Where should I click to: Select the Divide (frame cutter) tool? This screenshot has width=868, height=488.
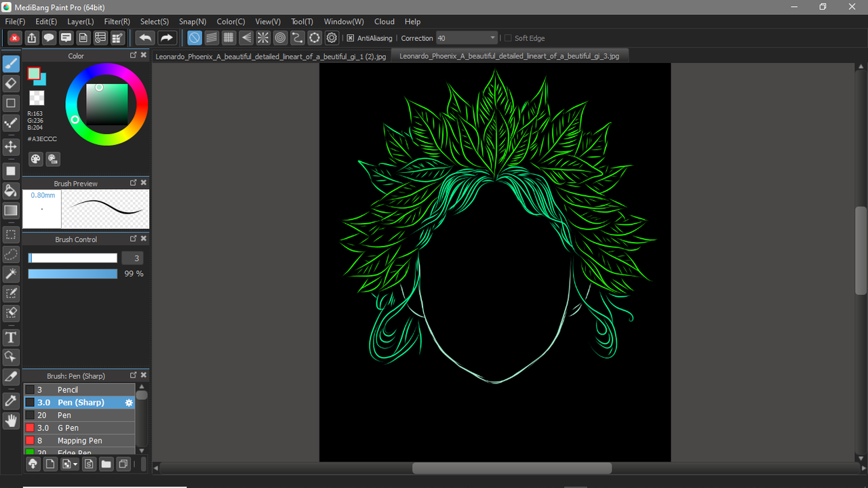pos(11,376)
